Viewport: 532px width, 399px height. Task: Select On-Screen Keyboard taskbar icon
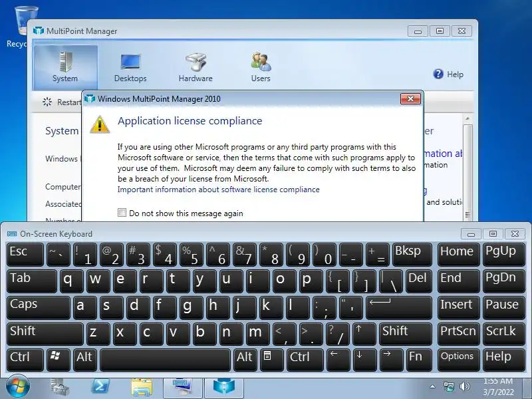182,388
